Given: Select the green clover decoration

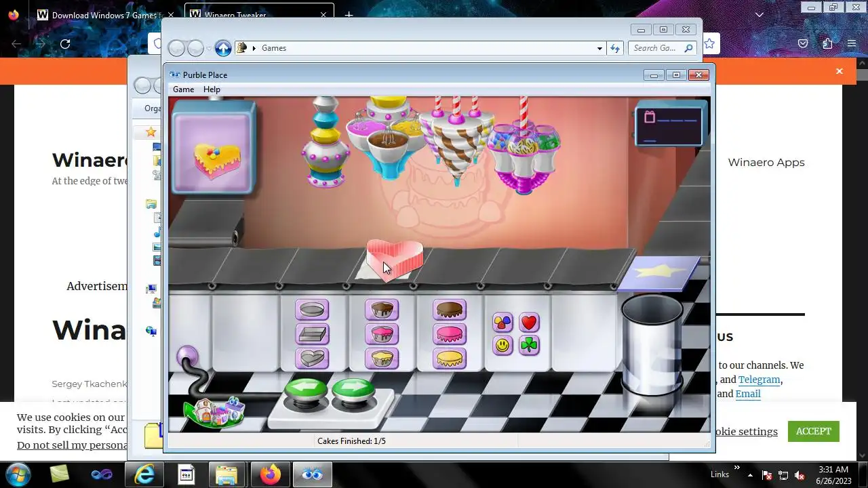Looking at the screenshot, I should pos(529,346).
